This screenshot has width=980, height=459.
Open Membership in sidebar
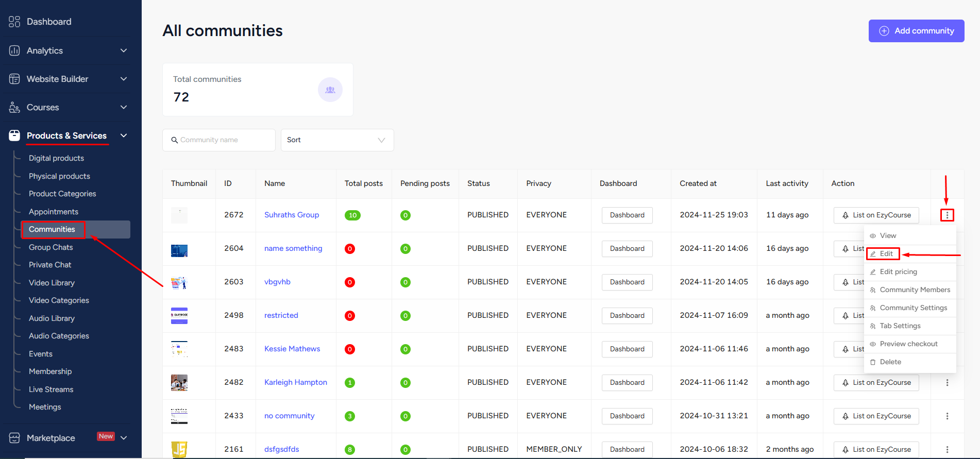coord(50,371)
